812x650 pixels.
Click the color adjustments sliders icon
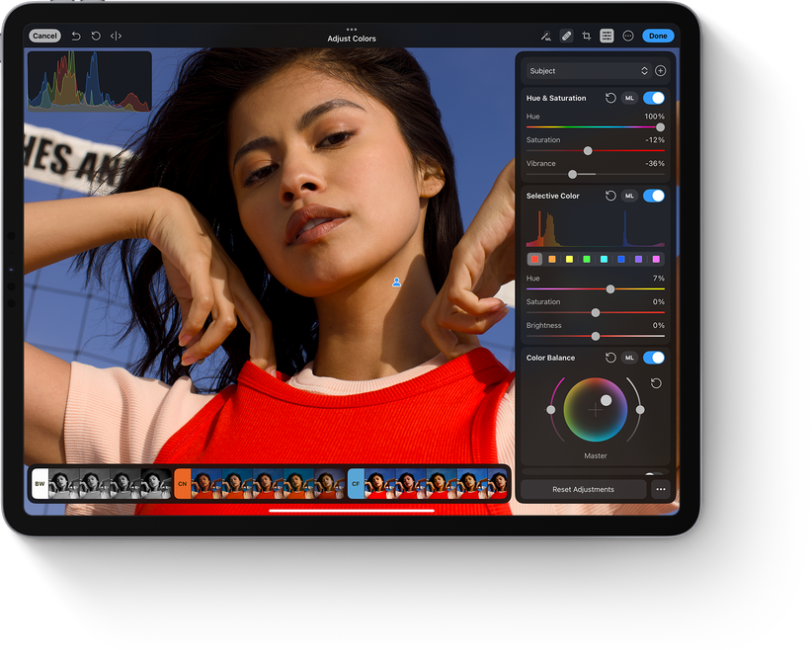point(607,36)
